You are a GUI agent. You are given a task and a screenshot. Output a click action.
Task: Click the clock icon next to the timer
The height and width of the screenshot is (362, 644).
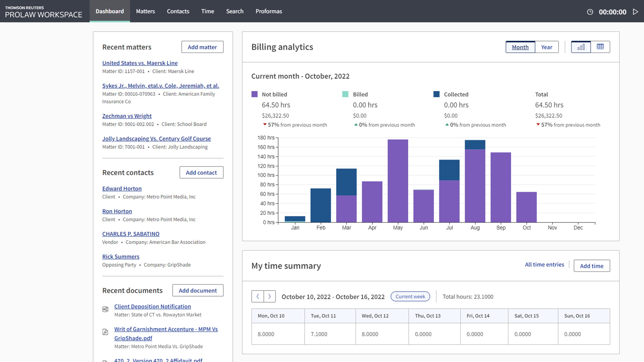[x=590, y=12]
